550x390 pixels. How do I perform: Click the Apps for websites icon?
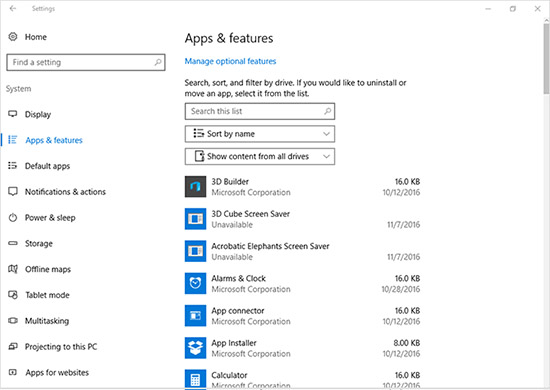[x=13, y=372]
